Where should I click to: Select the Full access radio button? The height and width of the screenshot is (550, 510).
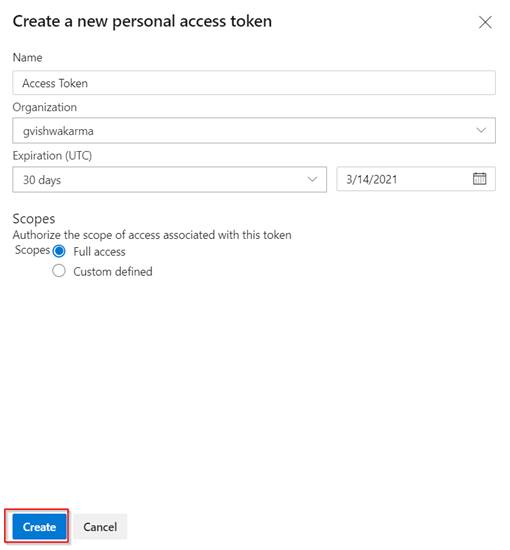click(59, 251)
